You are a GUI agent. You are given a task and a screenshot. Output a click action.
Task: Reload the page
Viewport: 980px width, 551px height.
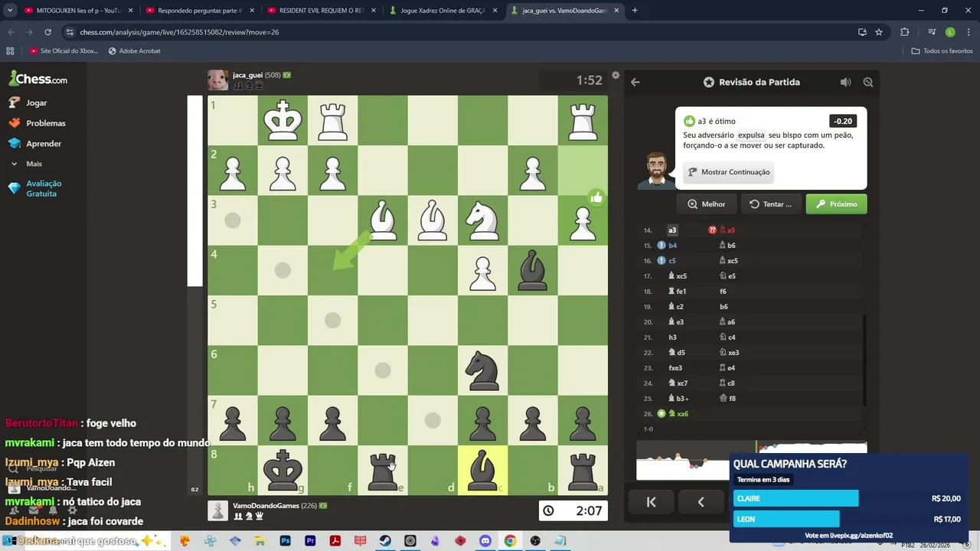(47, 32)
